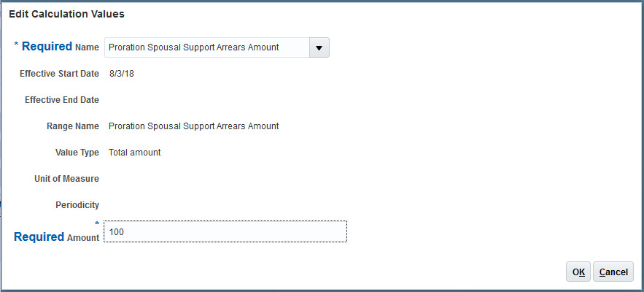The image size is (644, 292).
Task: Click the Periodicity label
Action: click(77, 205)
